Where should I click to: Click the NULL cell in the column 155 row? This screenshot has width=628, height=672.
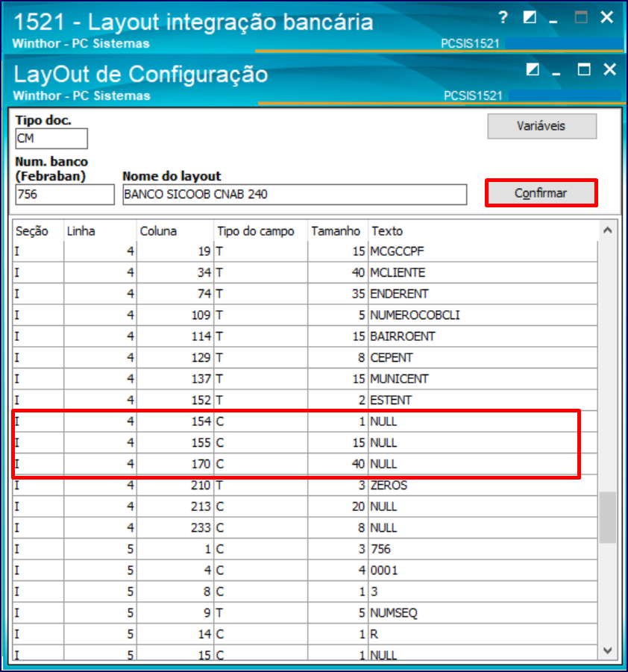483,443
